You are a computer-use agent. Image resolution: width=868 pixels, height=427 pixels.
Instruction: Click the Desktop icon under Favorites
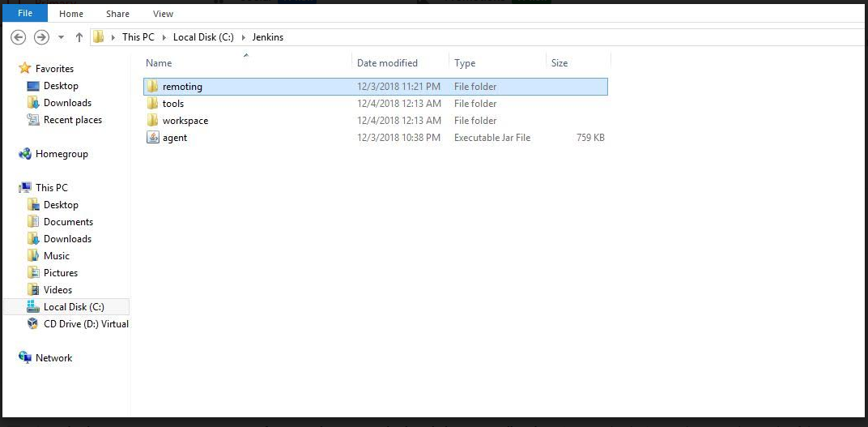coord(34,86)
